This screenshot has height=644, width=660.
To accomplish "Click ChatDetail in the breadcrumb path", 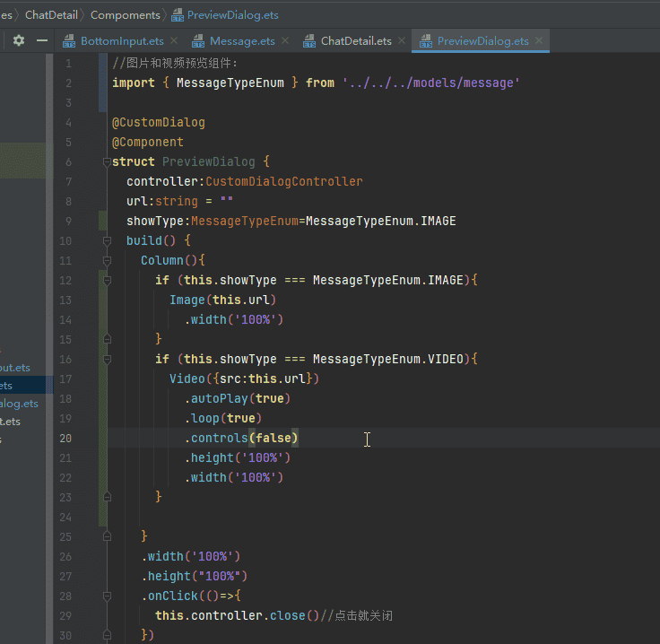I will (x=52, y=14).
